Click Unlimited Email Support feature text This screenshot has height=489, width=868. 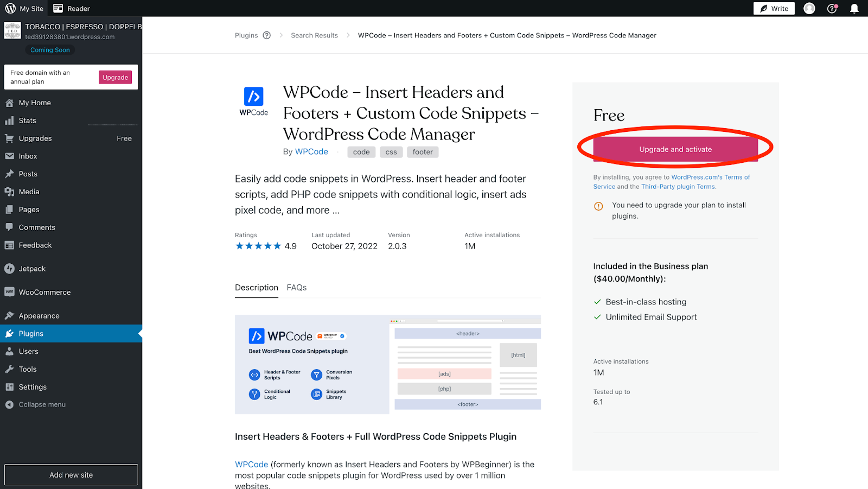pos(651,317)
